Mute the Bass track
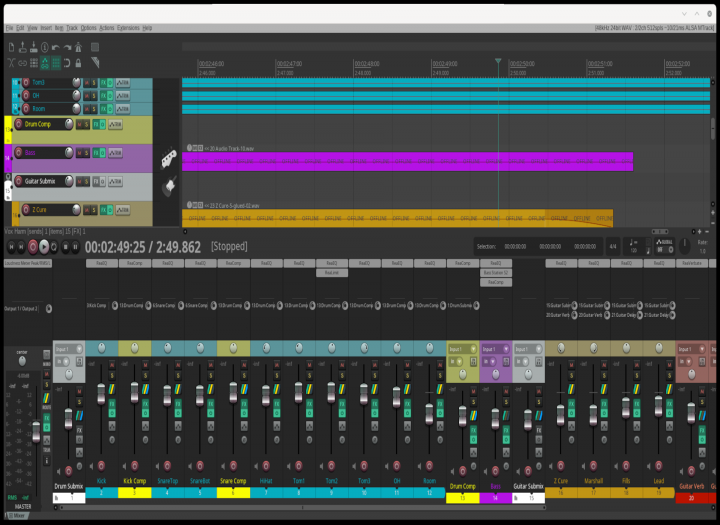This screenshot has width=720, height=525. [77, 153]
